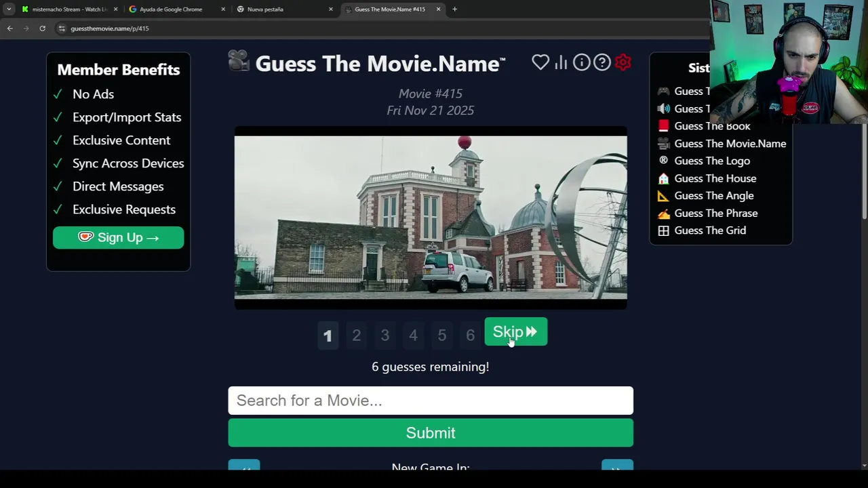Click registered symbol icon beside Guess The Logo

[x=663, y=161]
